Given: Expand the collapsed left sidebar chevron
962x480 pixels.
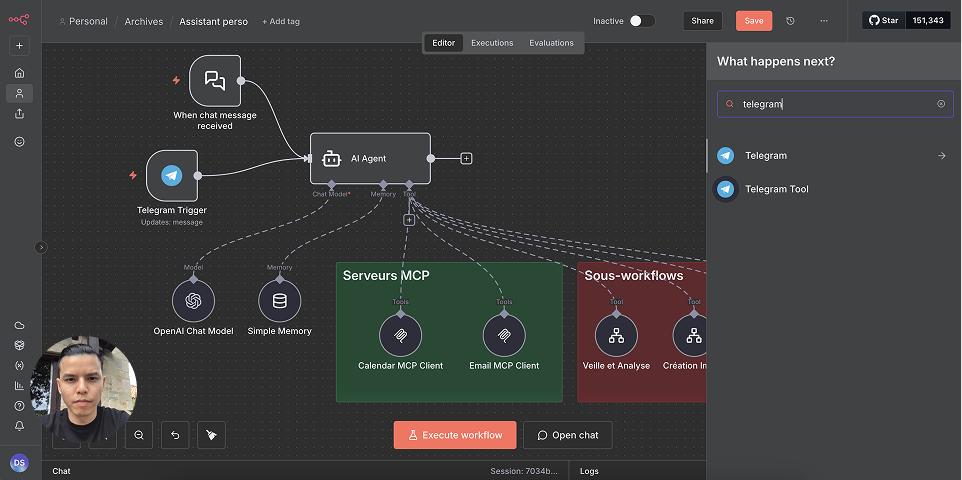Looking at the screenshot, I should coord(41,247).
